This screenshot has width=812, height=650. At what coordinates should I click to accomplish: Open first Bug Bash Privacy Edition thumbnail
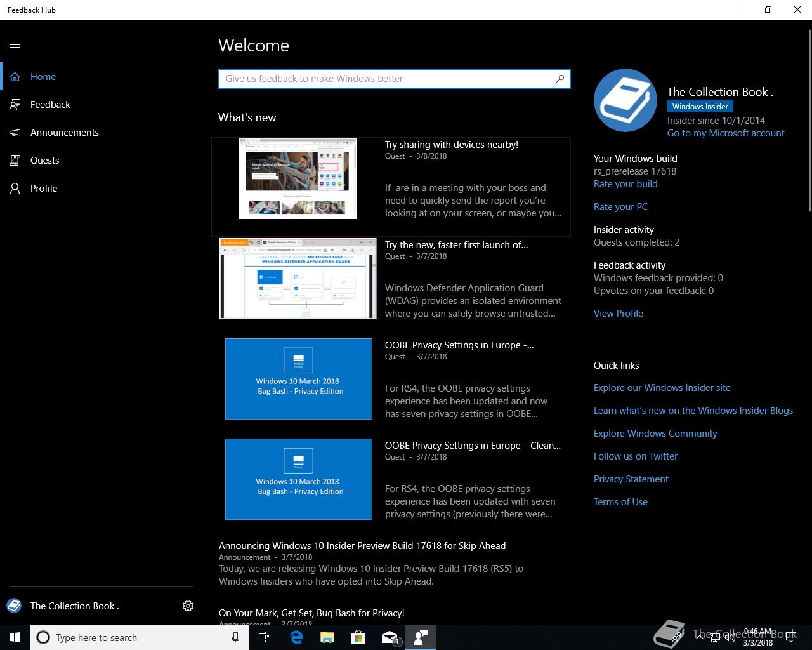click(x=298, y=379)
